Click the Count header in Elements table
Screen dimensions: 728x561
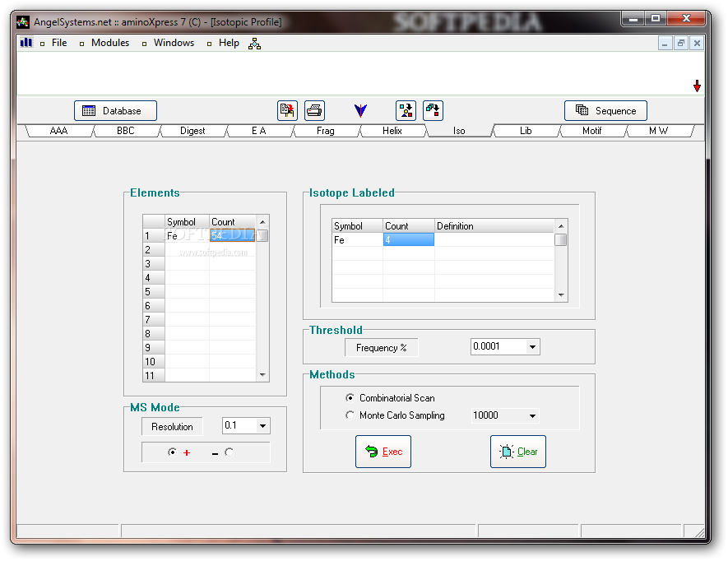tap(232, 222)
